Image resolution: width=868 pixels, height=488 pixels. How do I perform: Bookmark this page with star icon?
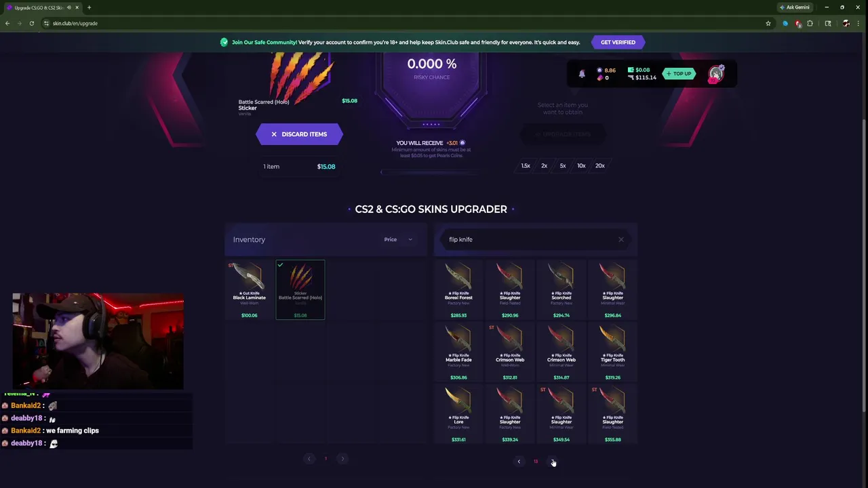pos(768,23)
